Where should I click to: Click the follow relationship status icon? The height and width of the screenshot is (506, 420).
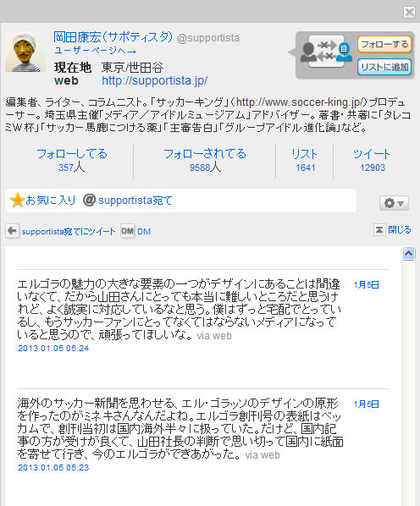[326, 52]
